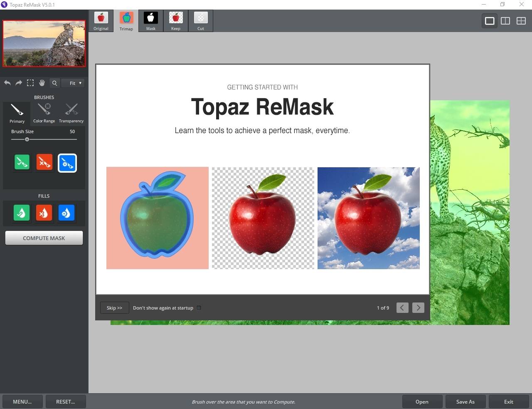Switch to the Original view tab
Screen dimensions: 532x409
point(101,21)
